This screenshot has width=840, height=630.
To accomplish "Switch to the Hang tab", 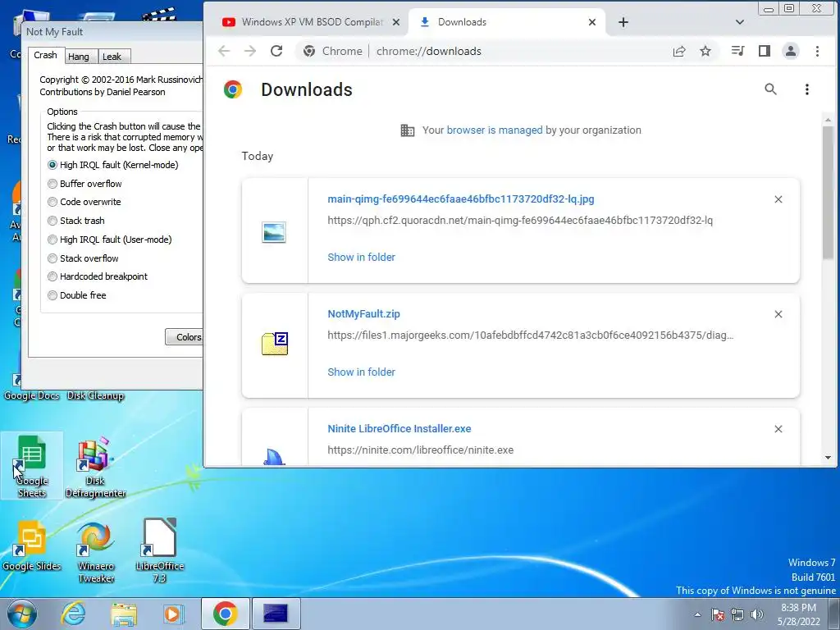I will 79,57.
